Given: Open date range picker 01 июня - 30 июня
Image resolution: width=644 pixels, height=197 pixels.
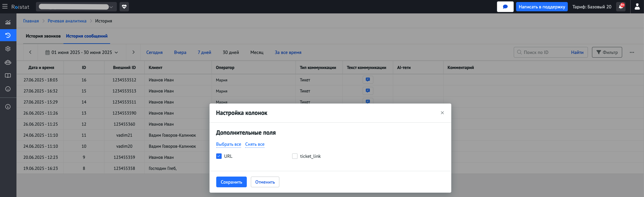Looking at the screenshot, I should coord(82,52).
